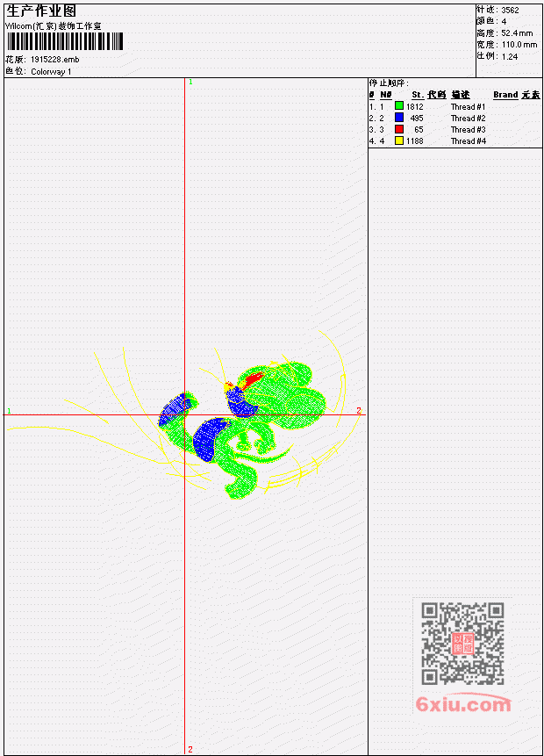Click the green Thread #1 color swatch

[x=399, y=106]
